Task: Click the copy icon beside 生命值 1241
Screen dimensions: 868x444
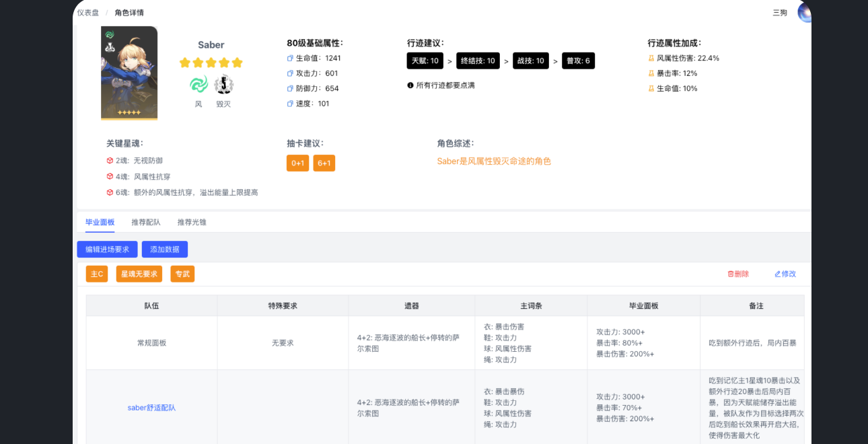Action: click(x=290, y=59)
